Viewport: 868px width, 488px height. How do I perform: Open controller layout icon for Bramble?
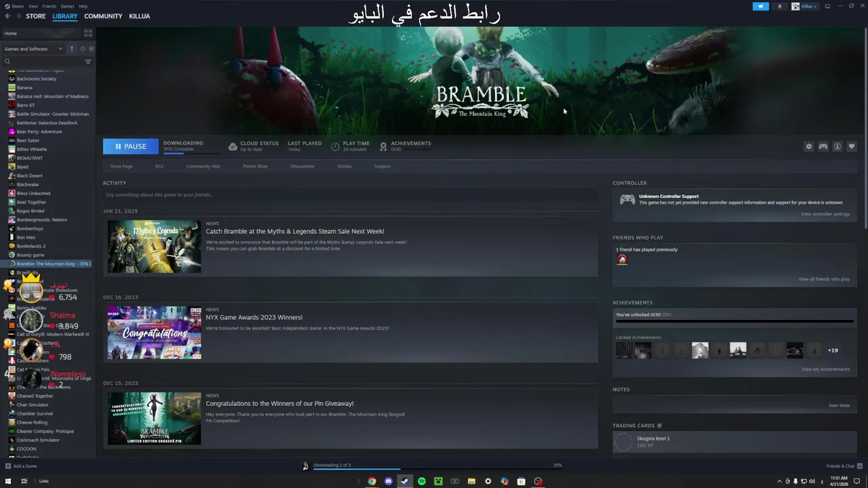[823, 146]
